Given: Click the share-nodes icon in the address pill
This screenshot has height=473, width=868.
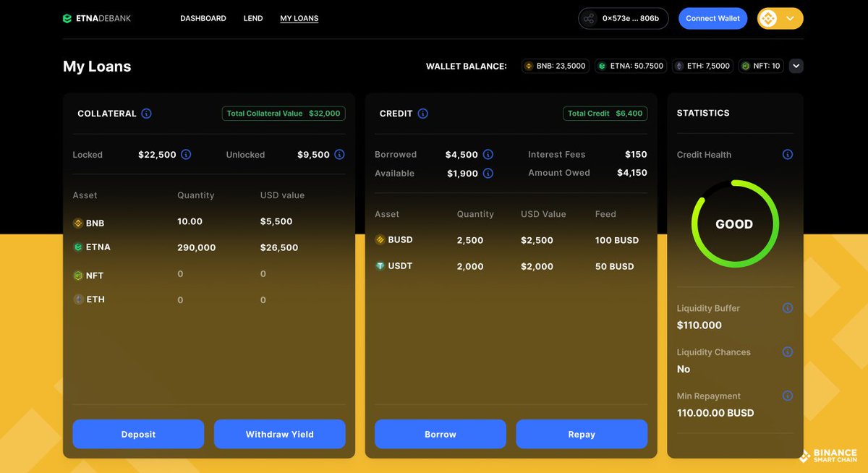Looking at the screenshot, I should [589, 19].
